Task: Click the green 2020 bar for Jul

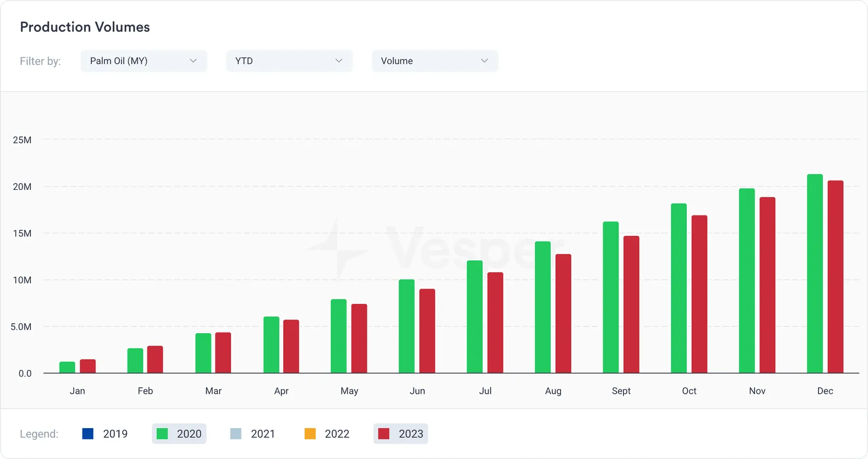Action: [475, 317]
